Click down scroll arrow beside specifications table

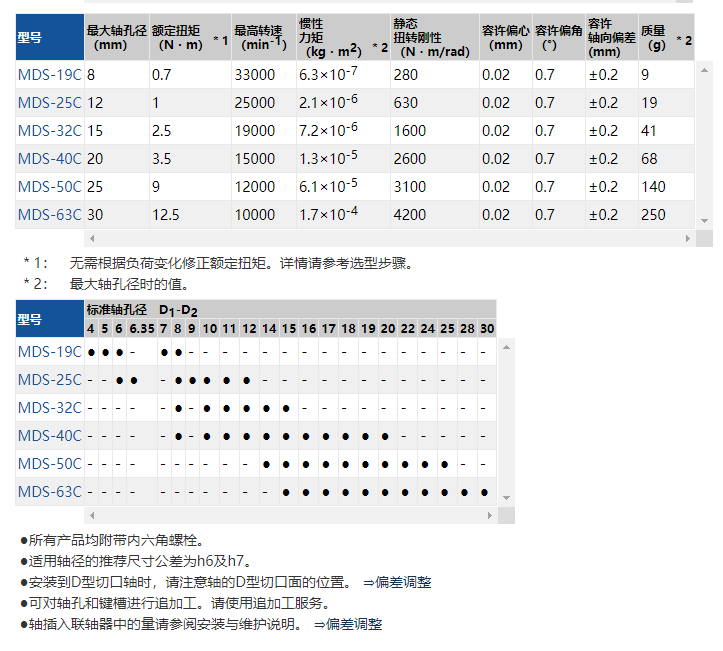click(x=705, y=221)
